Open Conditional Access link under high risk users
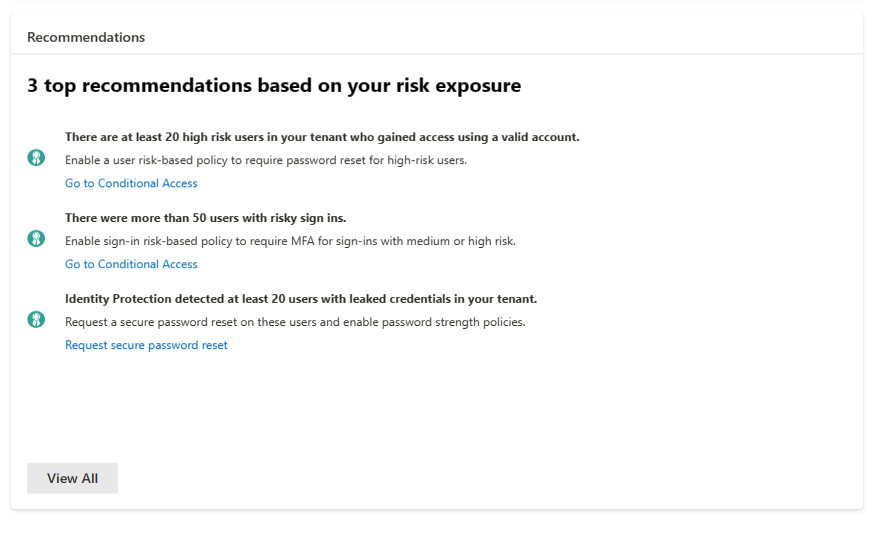874x535 pixels. click(x=131, y=183)
